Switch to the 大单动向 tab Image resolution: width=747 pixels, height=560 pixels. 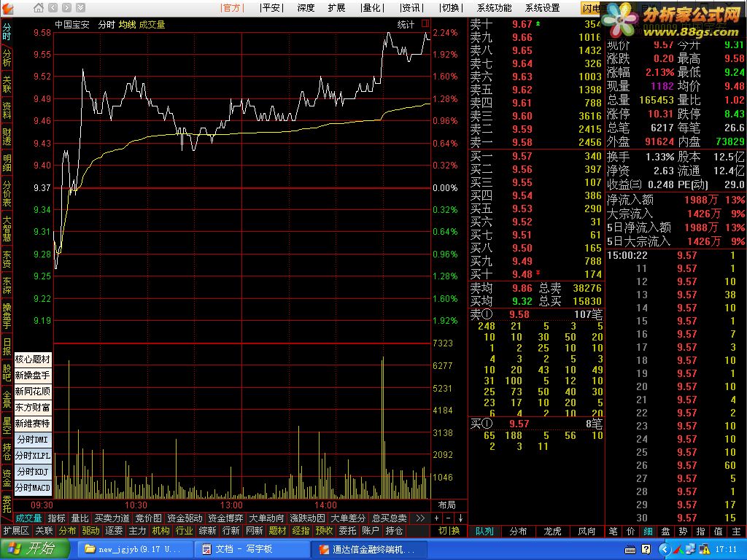267,518
